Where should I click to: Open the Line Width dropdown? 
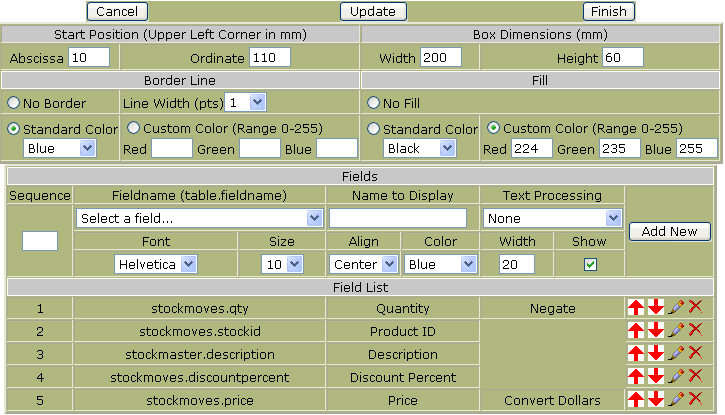coord(246,102)
